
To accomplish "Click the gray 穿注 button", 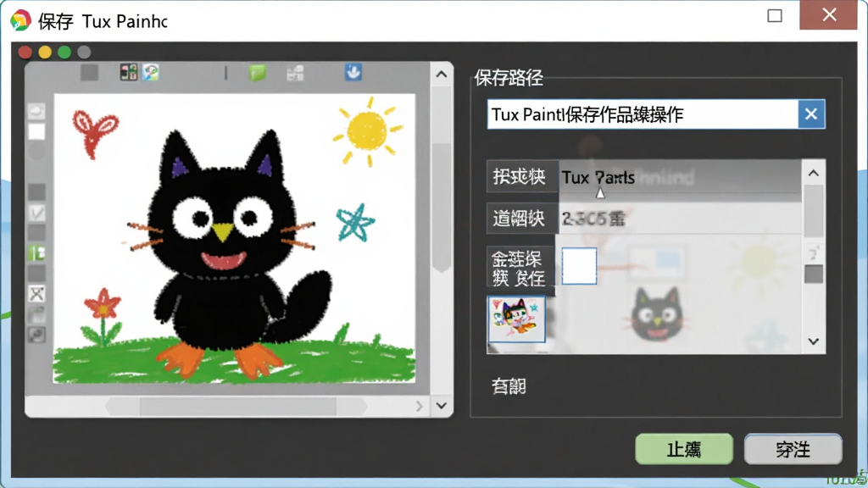I will pos(793,449).
